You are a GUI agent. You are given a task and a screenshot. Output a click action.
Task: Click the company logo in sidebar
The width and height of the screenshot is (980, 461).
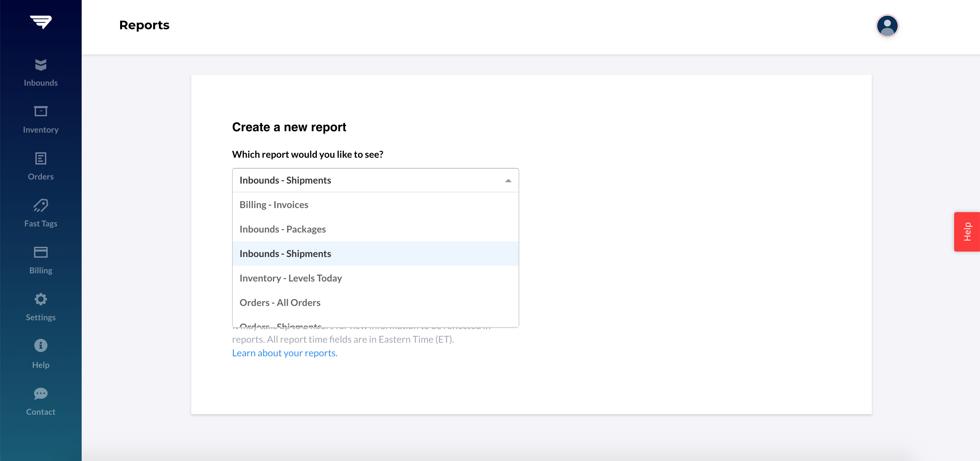click(x=41, y=22)
